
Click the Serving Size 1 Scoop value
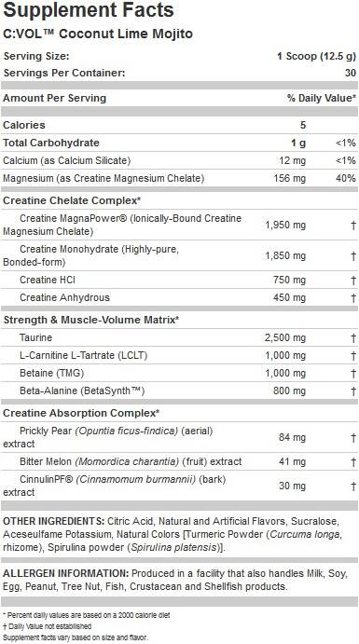pos(316,56)
